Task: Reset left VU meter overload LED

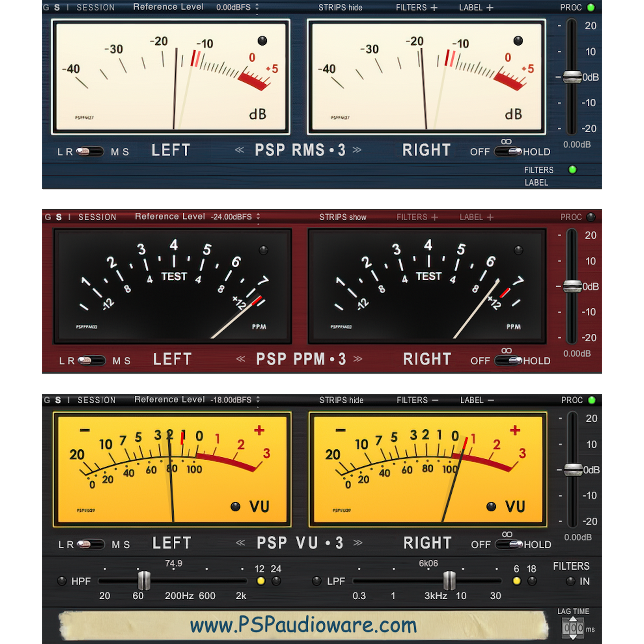Action: point(235,507)
